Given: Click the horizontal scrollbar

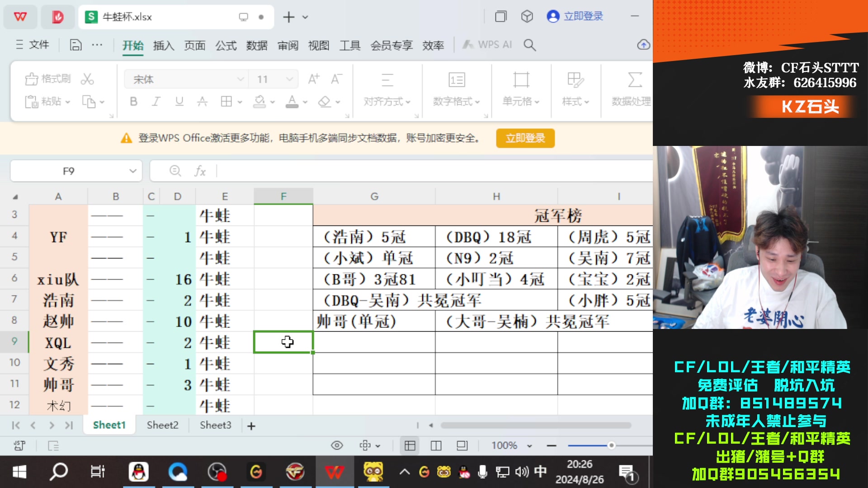Looking at the screenshot, I should (x=536, y=425).
